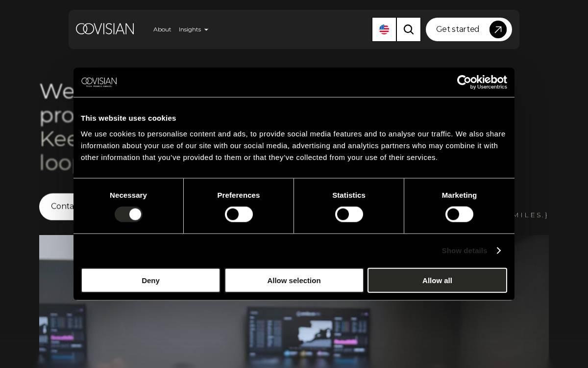Open the About menu item
588x368 pixels.
pyautogui.click(x=162, y=29)
